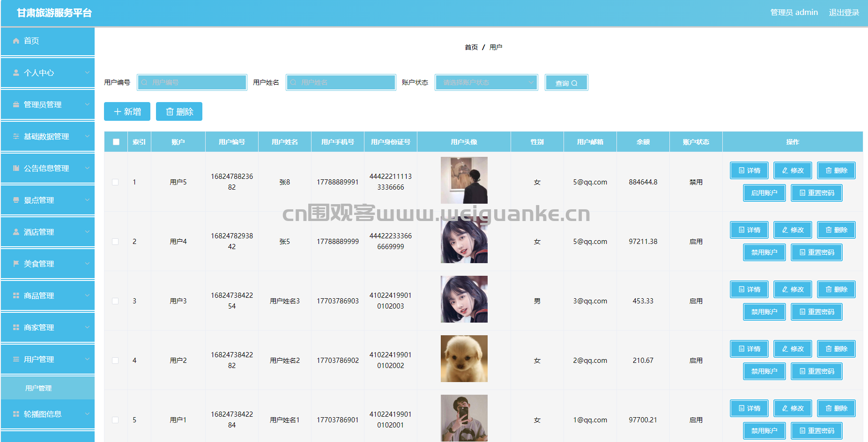Click the pencil 修改 icon in the 用户5 row
Viewport: 868px width, 442px height.
785,170
